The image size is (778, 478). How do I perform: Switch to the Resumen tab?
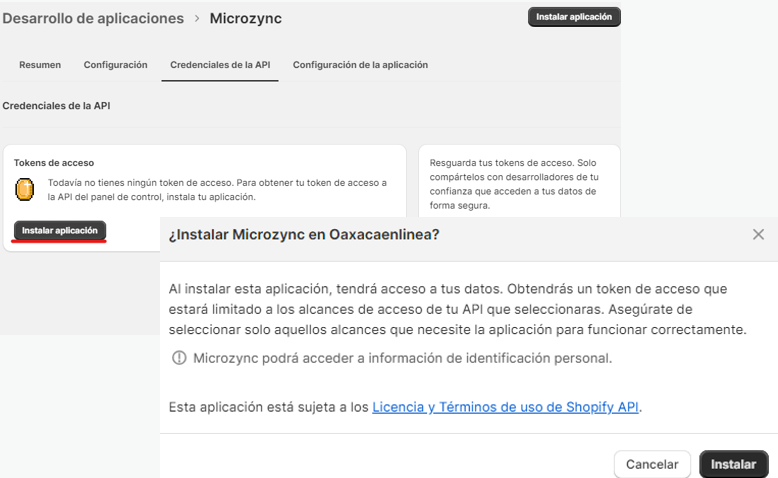click(x=40, y=65)
